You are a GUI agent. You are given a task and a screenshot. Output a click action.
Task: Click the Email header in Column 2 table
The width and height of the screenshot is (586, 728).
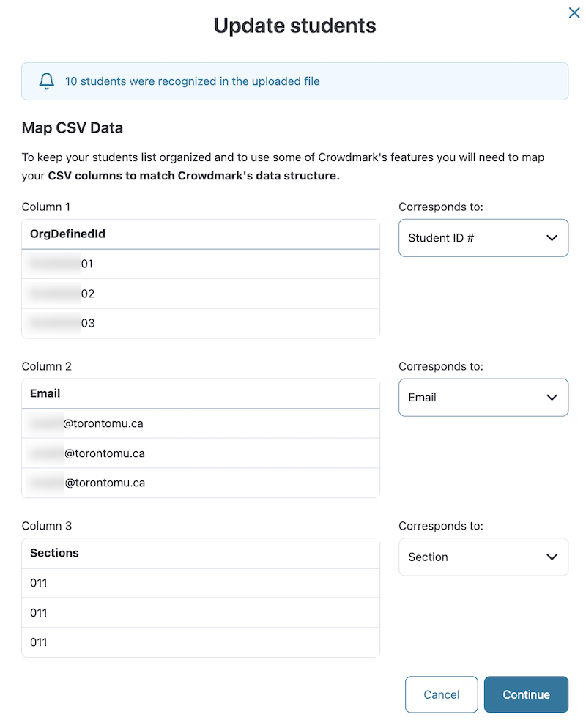pos(45,394)
